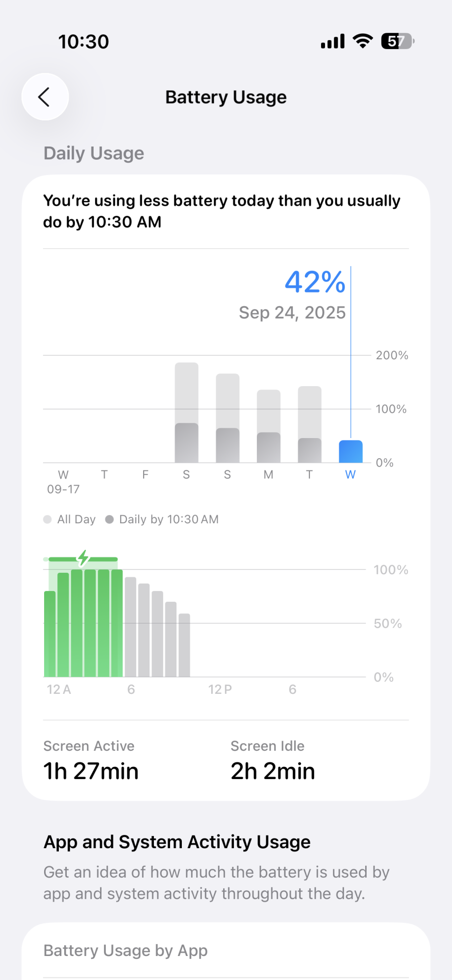Tap the cellular signal bars icon
This screenshot has width=452, height=980.
[x=333, y=42]
